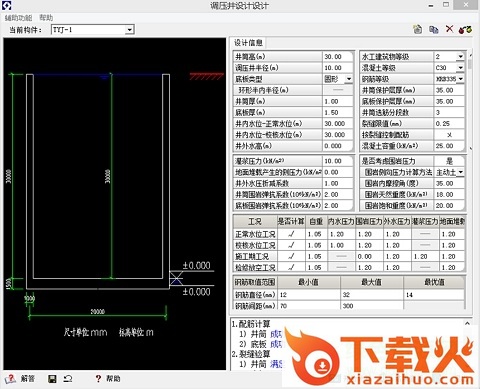The height and width of the screenshot is (389, 480).
Task: Click the 工况 column header
Action: coord(255,221)
